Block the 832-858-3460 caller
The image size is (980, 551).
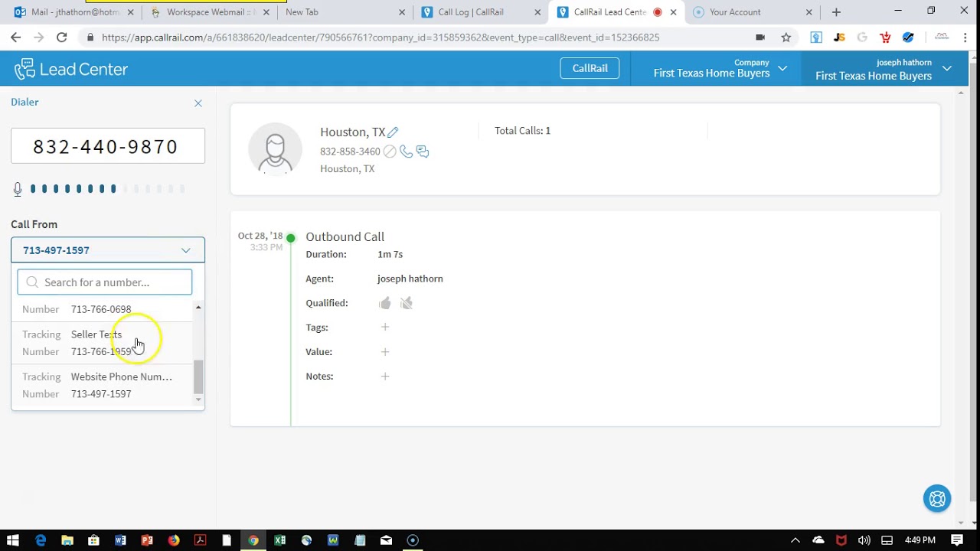pyautogui.click(x=390, y=152)
